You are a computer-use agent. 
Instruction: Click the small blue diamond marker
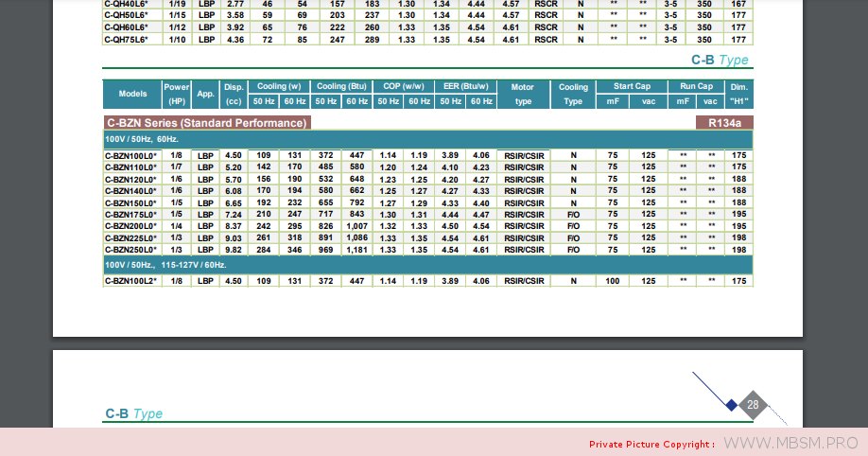point(731,405)
